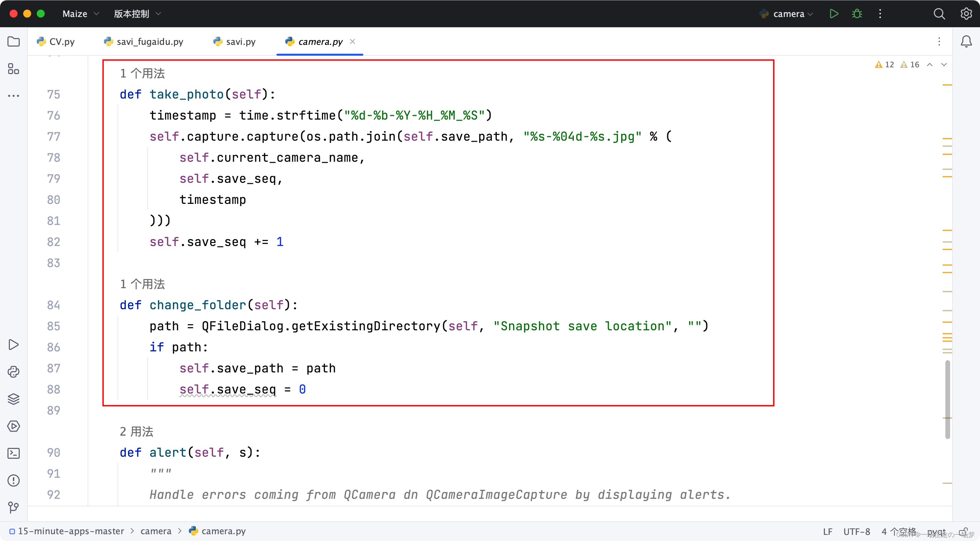This screenshot has width=980, height=541.
Task: Open the Python Packages layers panel
Action: (14, 399)
